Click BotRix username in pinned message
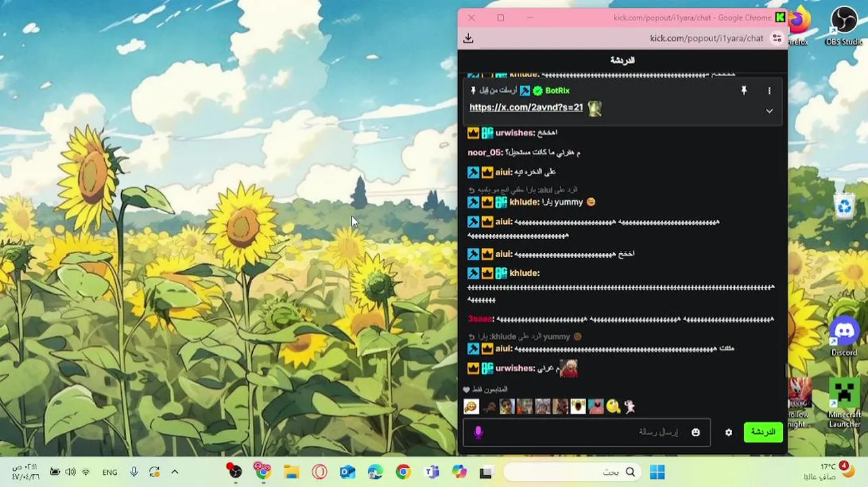 tap(558, 91)
